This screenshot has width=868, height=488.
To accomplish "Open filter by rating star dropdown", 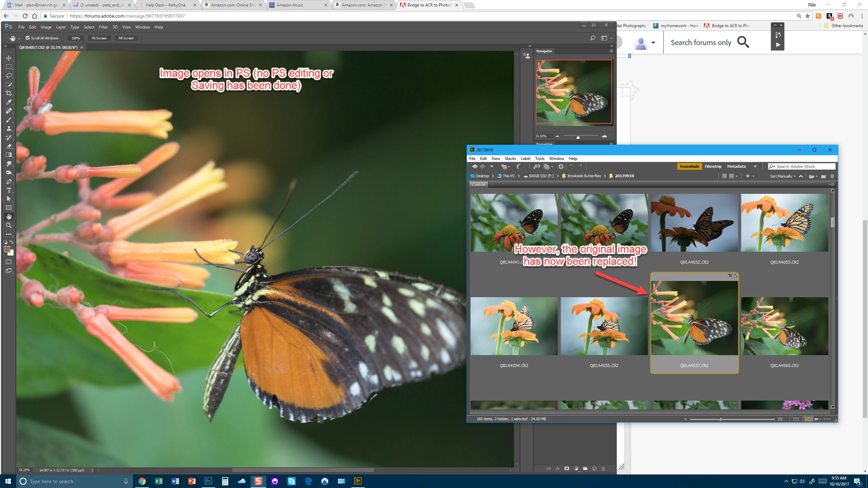I will pos(750,176).
